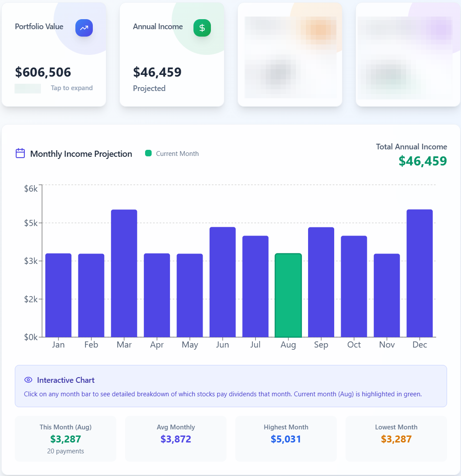The width and height of the screenshot is (461, 476).
Task: Click the green Current Month legend swatch
Action: tap(148, 153)
